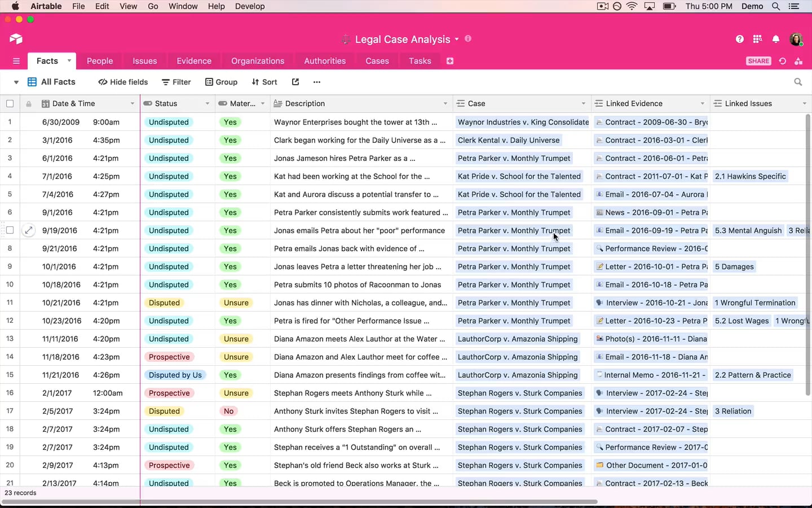Click the SHARE button

tap(758, 61)
